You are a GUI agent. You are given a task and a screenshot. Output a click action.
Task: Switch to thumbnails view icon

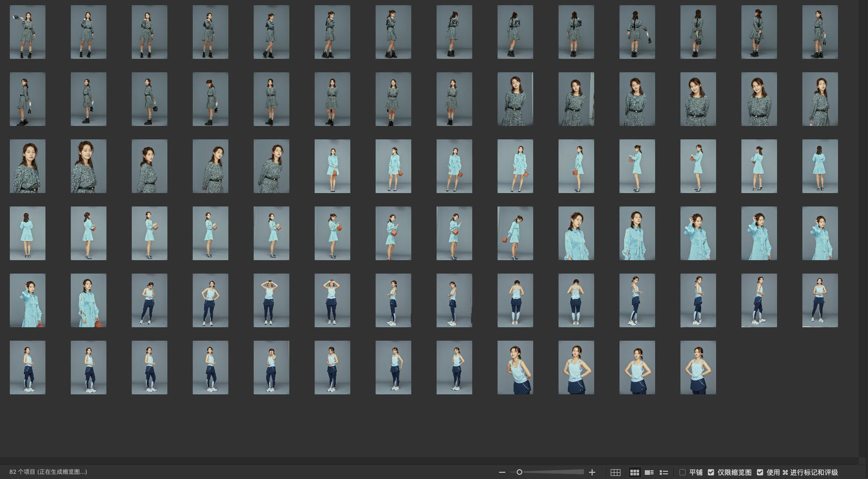coord(634,472)
